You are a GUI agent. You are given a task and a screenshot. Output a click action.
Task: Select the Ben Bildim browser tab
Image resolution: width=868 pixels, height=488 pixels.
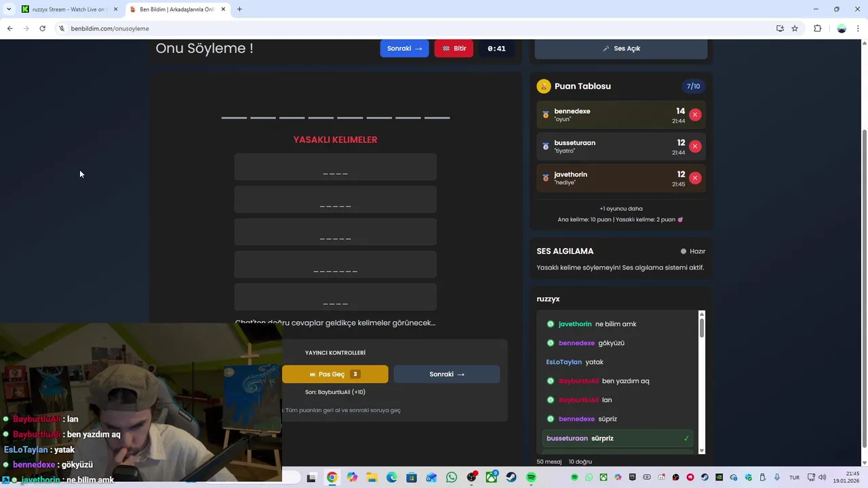point(178,9)
